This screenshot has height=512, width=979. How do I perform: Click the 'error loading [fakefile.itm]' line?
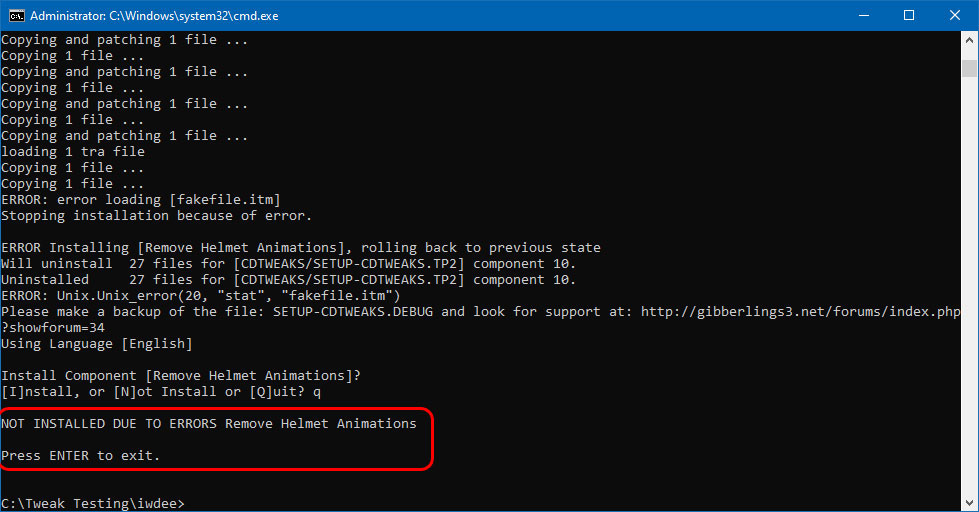coord(141,200)
